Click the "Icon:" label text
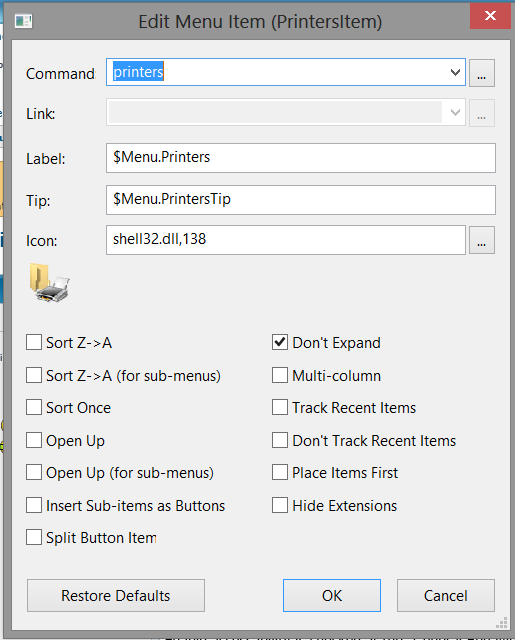 [x=42, y=241]
